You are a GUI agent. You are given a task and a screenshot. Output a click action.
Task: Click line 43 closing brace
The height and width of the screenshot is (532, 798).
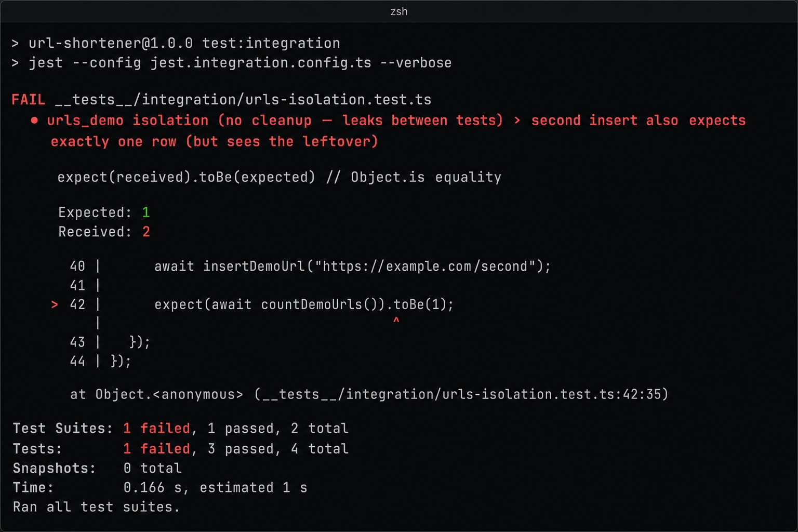point(139,342)
